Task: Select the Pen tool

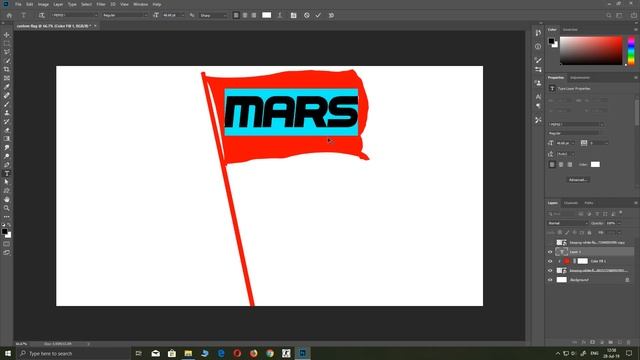Action: [7, 165]
